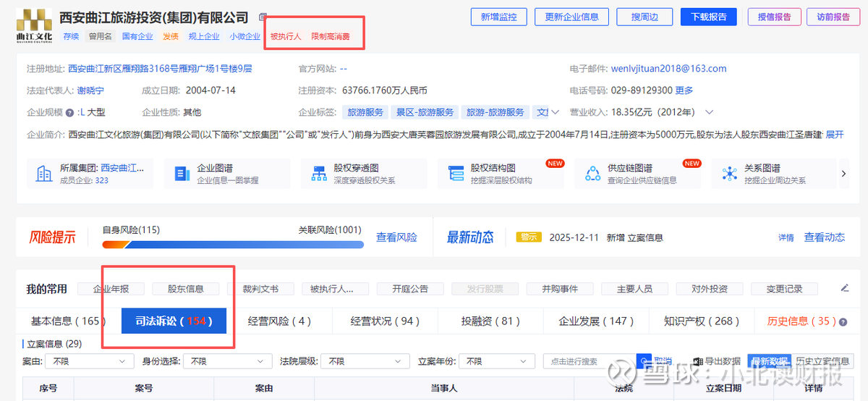Open the 供应链图谱 icon
This screenshot has width=868, height=401.
tap(593, 173)
